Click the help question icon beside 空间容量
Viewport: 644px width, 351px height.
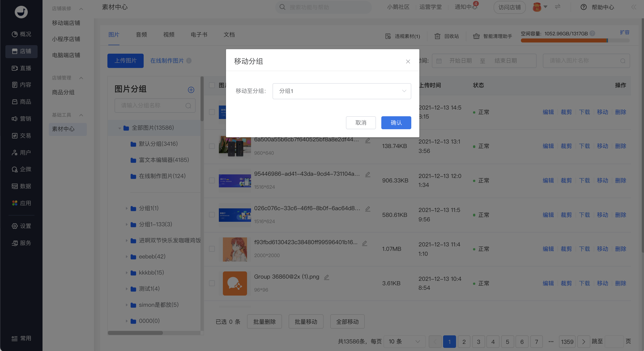click(592, 33)
